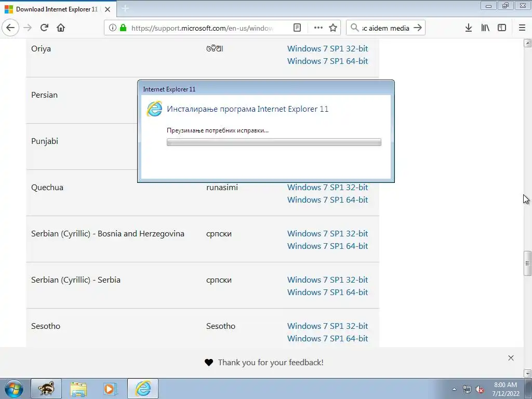Image resolution: width=532 pixels, height=399 pixels.
Task: Click the Oriya language row label
Action: click(x=41, y=48)
